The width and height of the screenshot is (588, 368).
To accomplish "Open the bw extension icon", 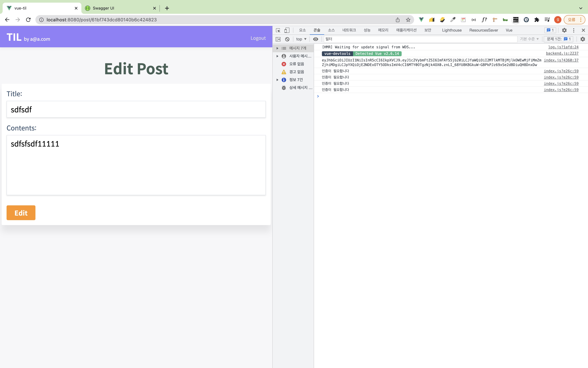I will click(x=505, y=20).
